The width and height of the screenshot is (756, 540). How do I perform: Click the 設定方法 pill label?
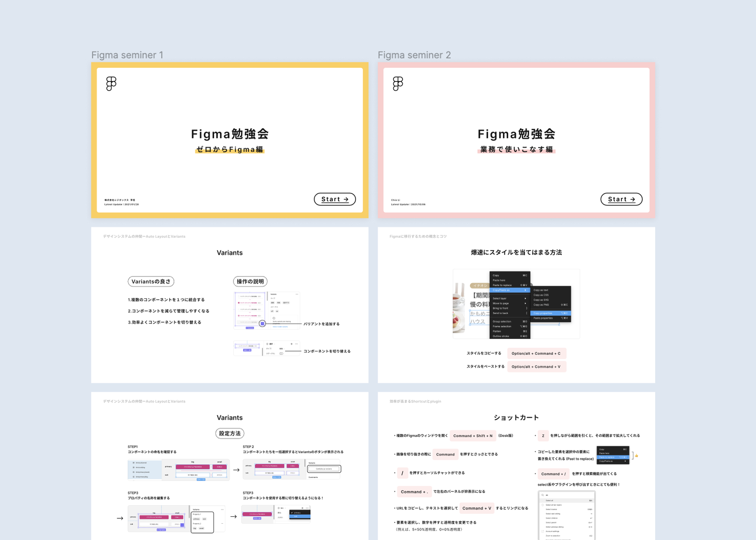pyautogui.click(x=230, y=433)
